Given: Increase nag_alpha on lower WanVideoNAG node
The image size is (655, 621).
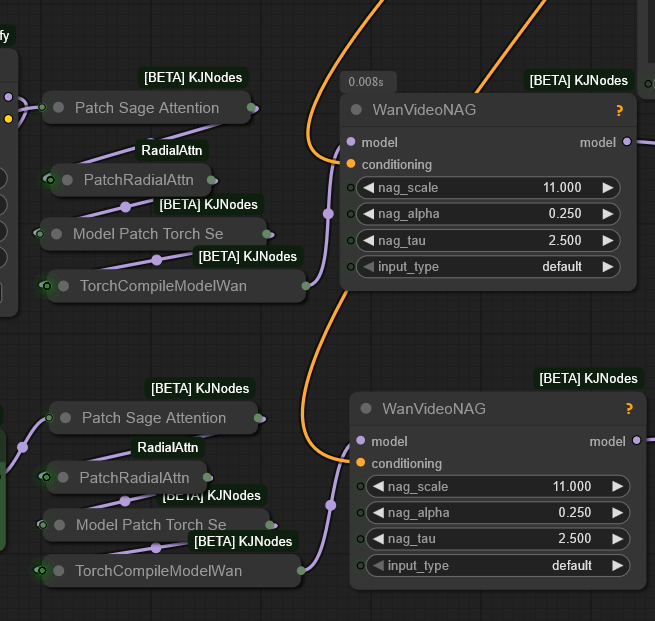Looking at the screenshot, I should (x=617, y=513).
